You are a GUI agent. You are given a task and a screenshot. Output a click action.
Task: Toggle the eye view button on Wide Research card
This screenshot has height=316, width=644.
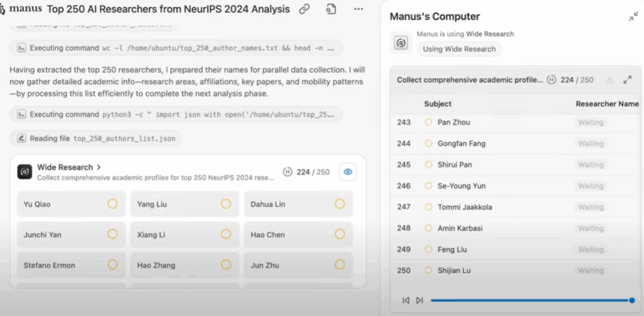coord(347,172)
